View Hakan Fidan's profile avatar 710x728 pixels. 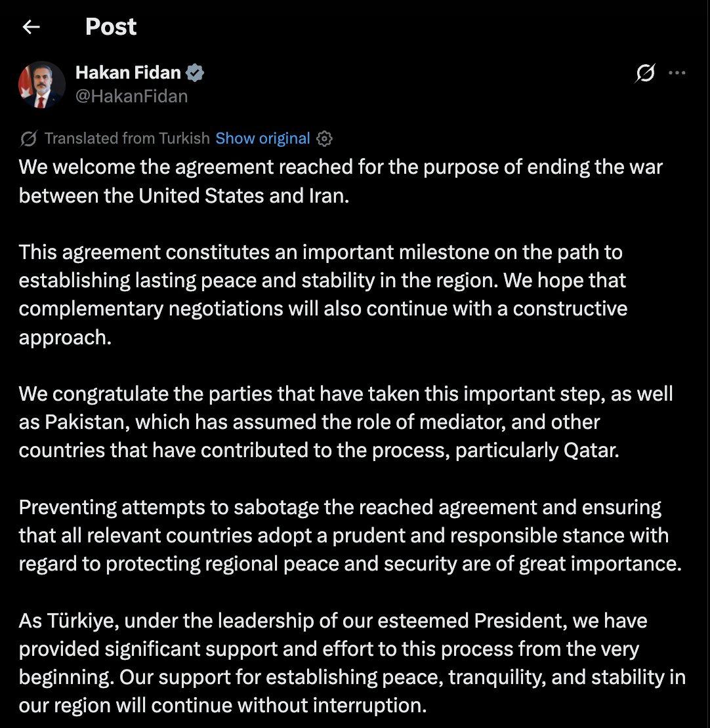tap(42, 85)
